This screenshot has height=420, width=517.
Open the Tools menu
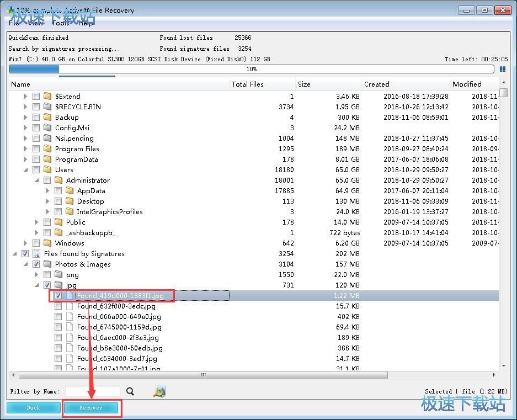pyautogui.click(x=60, y=23)
